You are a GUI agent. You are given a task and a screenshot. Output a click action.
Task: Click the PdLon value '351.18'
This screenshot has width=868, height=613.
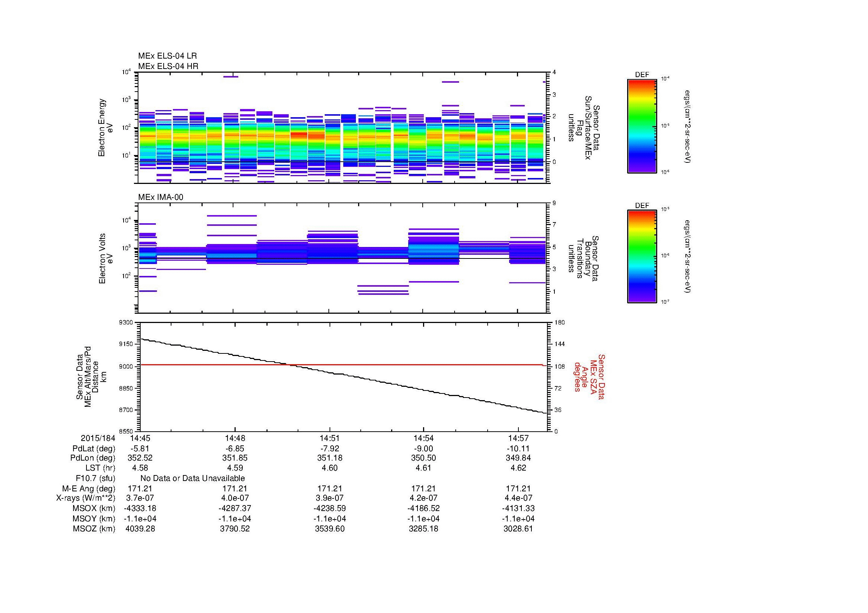point(329,458)
